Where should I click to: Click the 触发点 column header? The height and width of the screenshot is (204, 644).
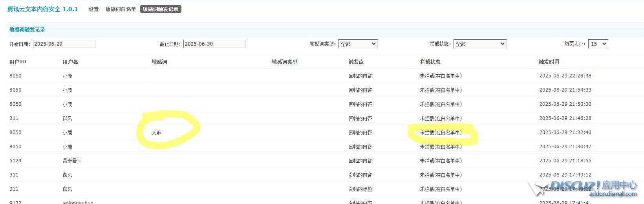click(x=356, y=62)
